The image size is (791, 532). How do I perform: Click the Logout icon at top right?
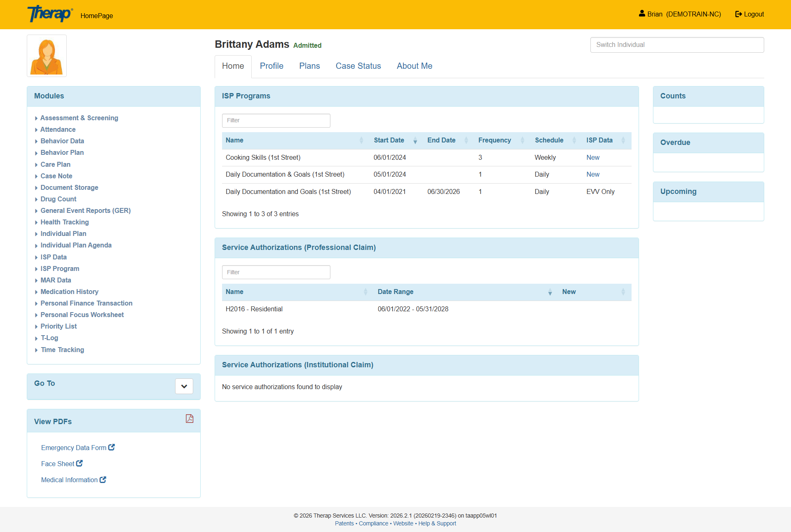(738, 14)
